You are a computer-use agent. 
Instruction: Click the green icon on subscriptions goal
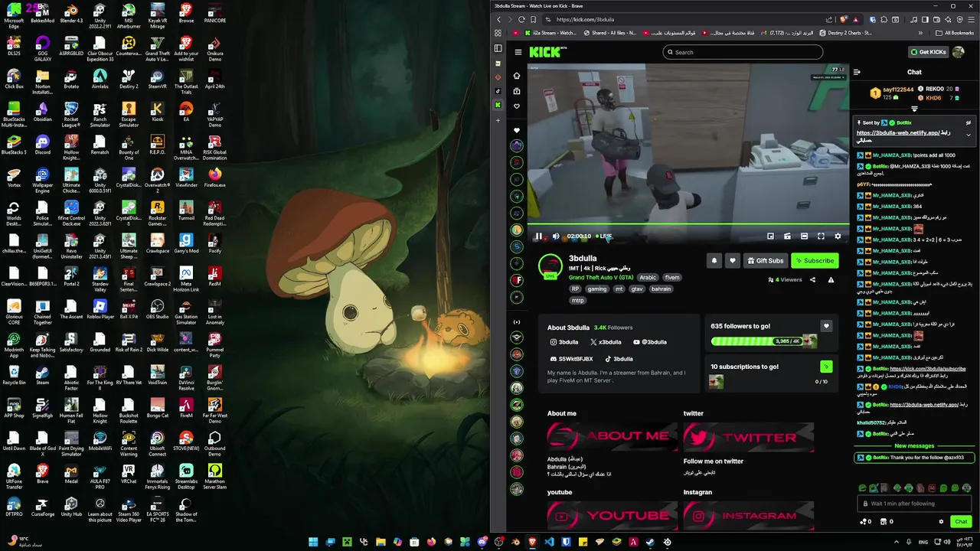pos(826,367)
